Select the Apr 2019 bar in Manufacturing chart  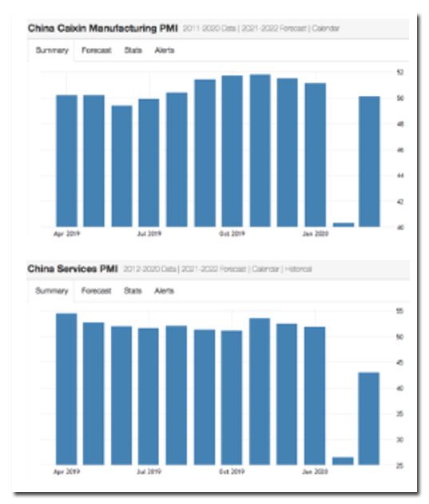(67, 161)
